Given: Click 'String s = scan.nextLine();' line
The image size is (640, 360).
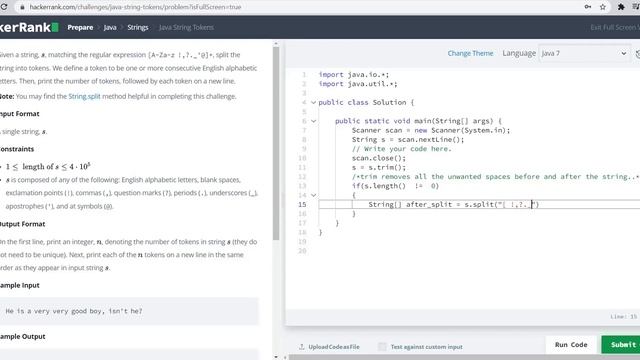Looking at the screenshot, I should (408, 140).
